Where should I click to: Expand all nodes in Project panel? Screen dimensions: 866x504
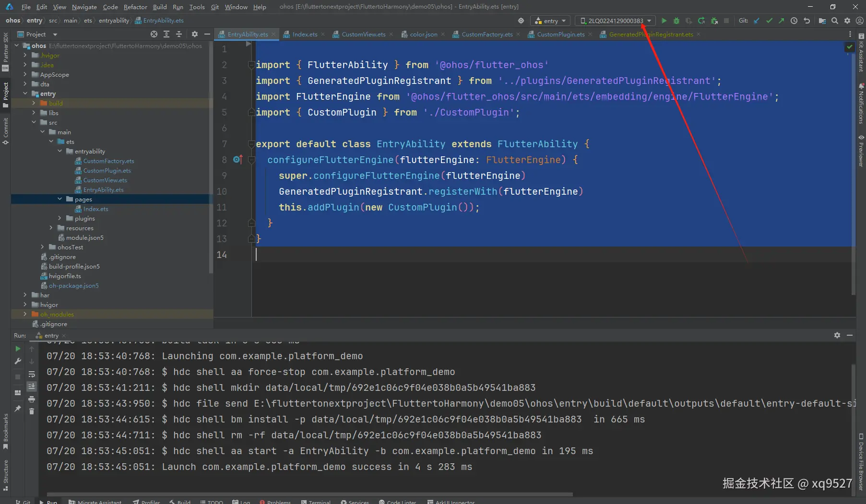click(166, 34)
